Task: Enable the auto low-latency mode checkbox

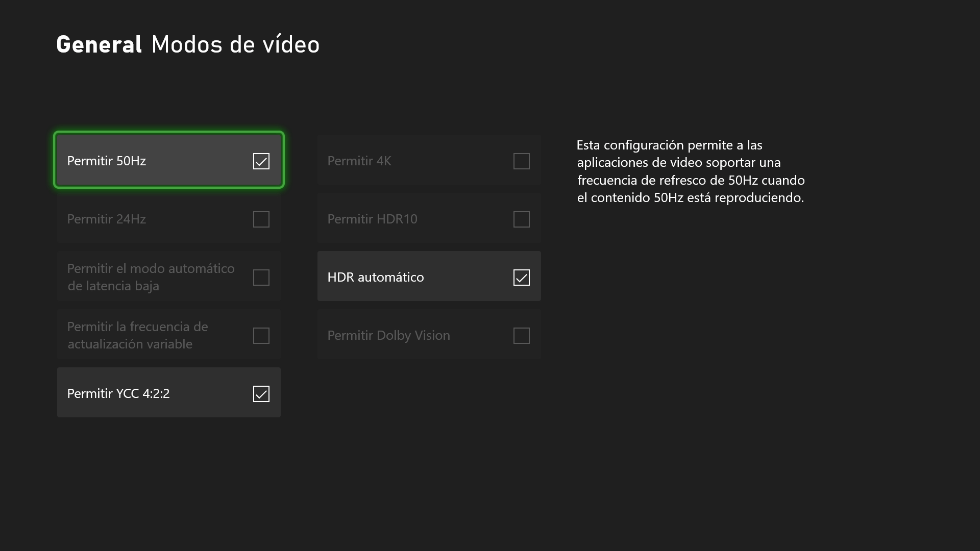Action: 261,278
